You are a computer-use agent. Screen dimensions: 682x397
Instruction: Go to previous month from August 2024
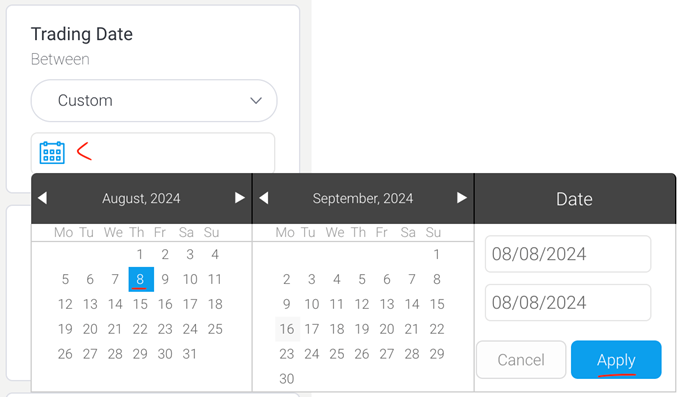[42, 198]
